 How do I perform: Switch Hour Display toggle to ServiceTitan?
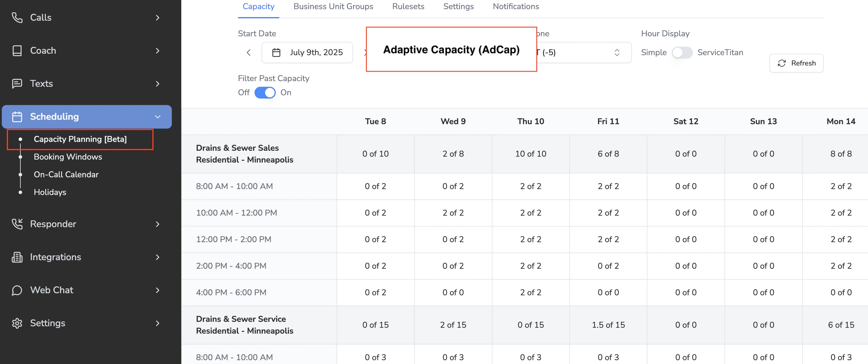tap(682, 53)
